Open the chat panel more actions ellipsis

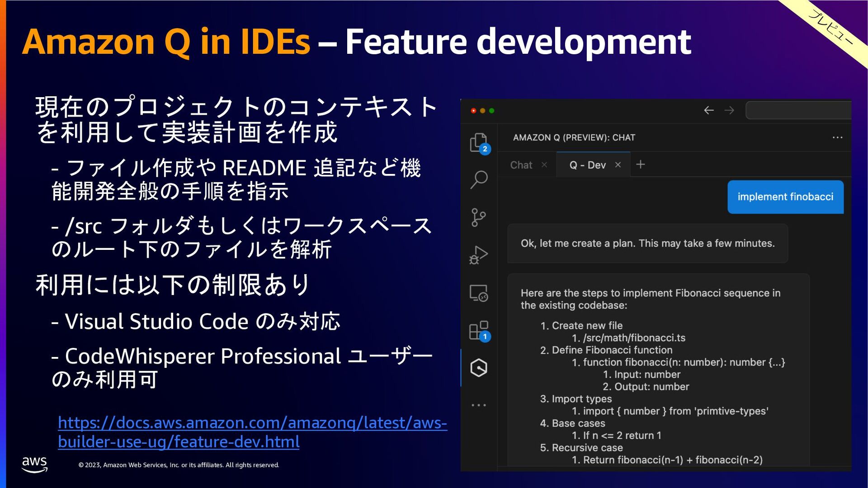[837, 137]
